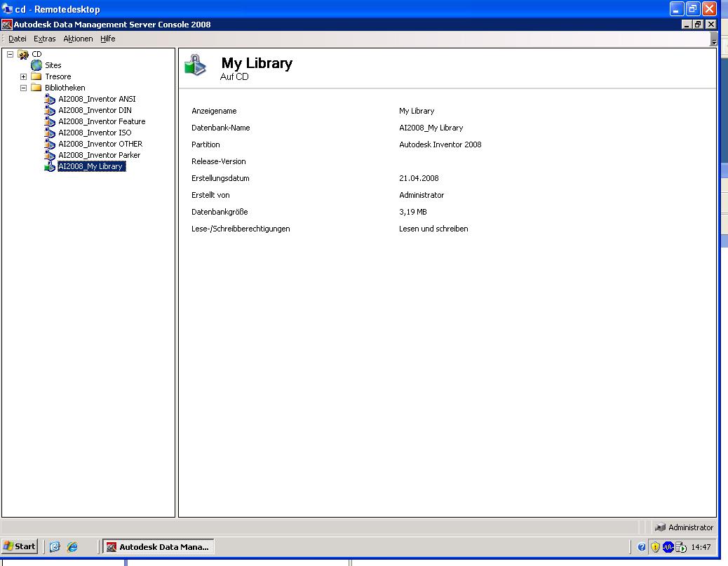Screen dimensions: 728x566
Task: Select the AI2008_Inventor ANSI library name
Action: click(97, 99)
